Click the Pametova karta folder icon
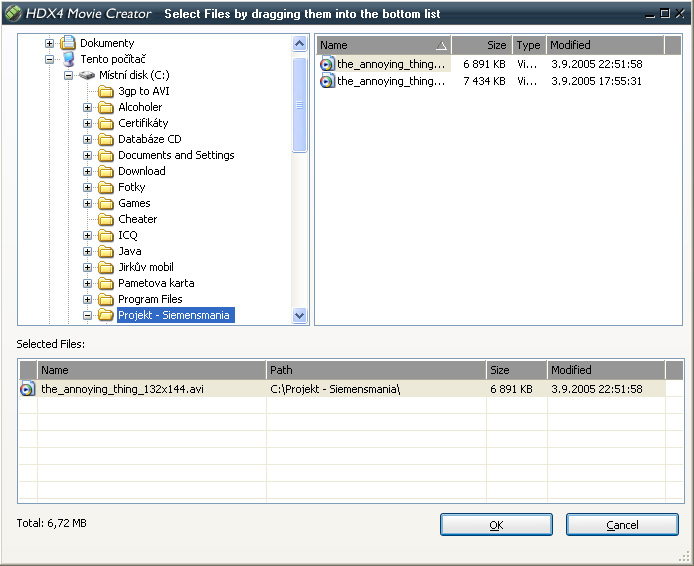This screenshot has height=566, width=694. coord(106,283)
